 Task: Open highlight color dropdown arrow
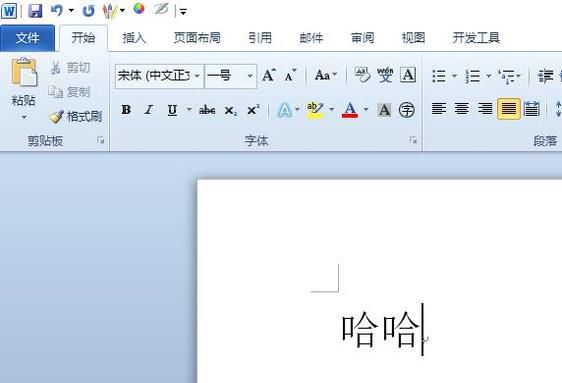tap(331, 109)
